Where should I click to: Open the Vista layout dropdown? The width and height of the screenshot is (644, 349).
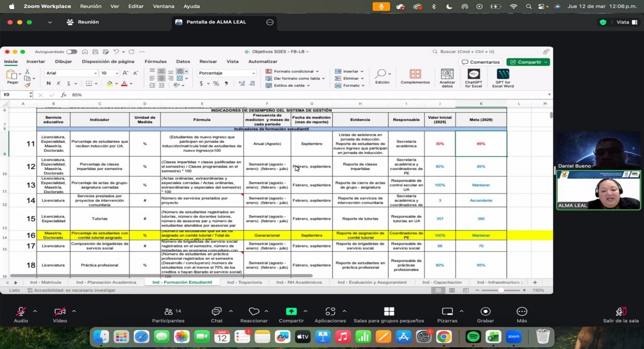coord(626,22)
